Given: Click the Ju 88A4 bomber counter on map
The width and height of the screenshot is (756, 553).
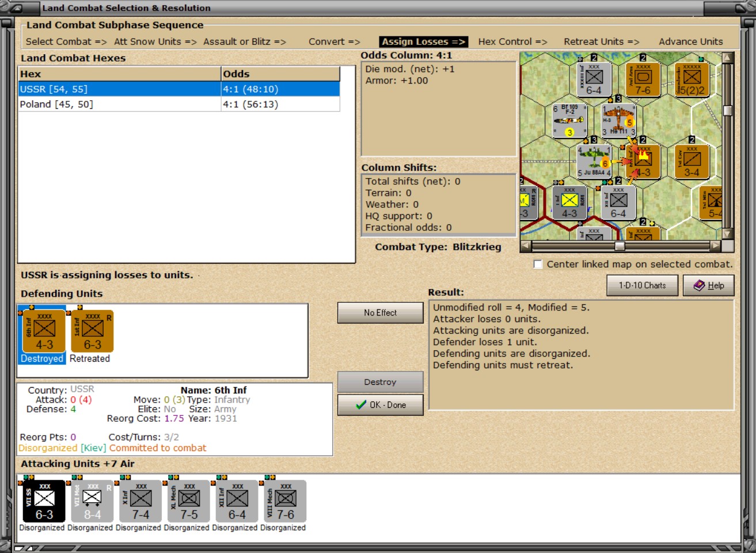Looking at the screenshot, I should click(x=594, y=161).
